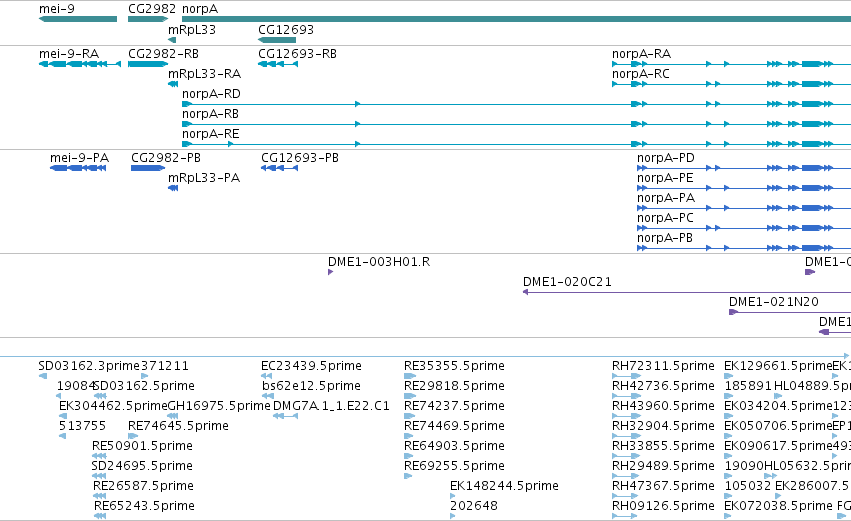Click the norpA gene name
The image size is (851, 521).
200,9
